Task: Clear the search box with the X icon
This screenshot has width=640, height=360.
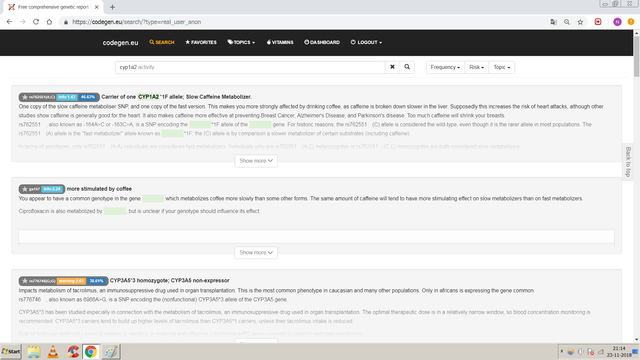Action: point(392,67)
